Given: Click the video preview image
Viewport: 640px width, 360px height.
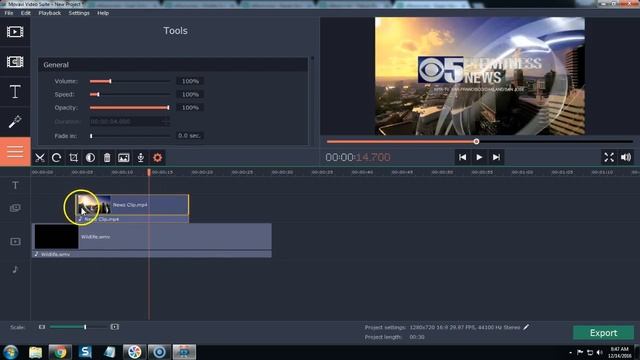Looking at the screenshot, I should (x=480, y=76).
